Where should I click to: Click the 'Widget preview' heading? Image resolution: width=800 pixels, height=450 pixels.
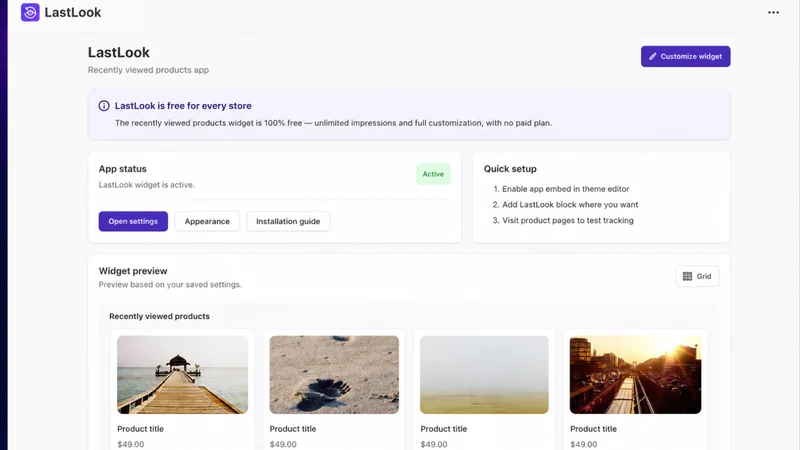(x=133, y=271)
